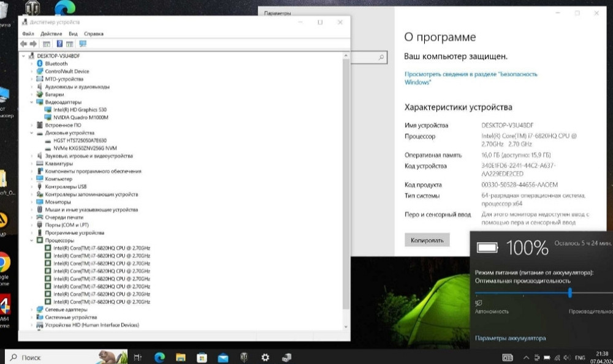The width and height of the screenshot is (613, 364).
Task: Click the Help icon in Device Manager toolbar
Action: coord(59,44)
